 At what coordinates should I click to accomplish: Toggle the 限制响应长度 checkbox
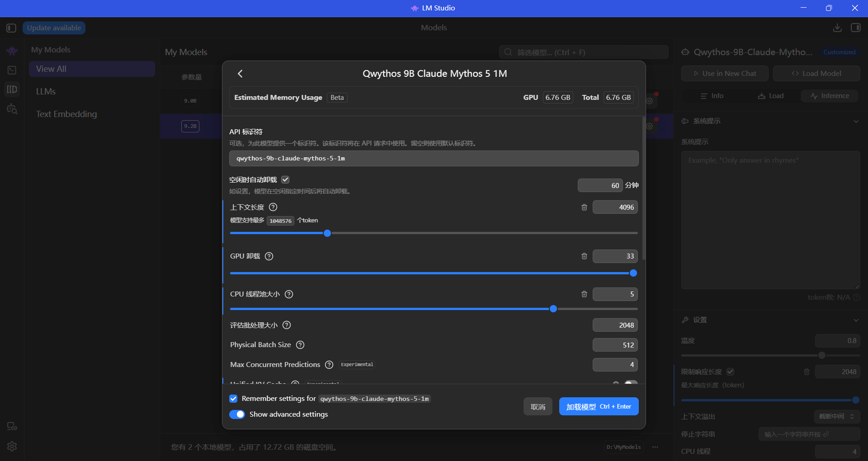pyautogui.click(x=730, y=372)
